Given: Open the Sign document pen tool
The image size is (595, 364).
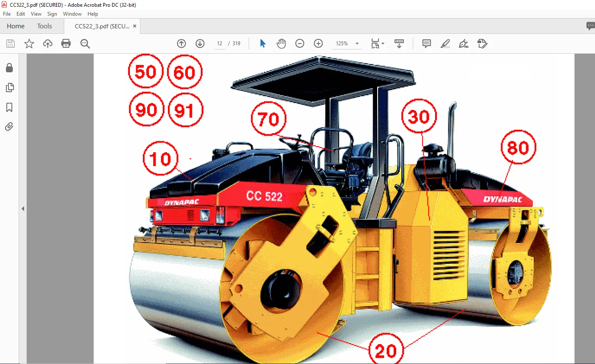Looking at the screenshot, I should pos(464,44).
